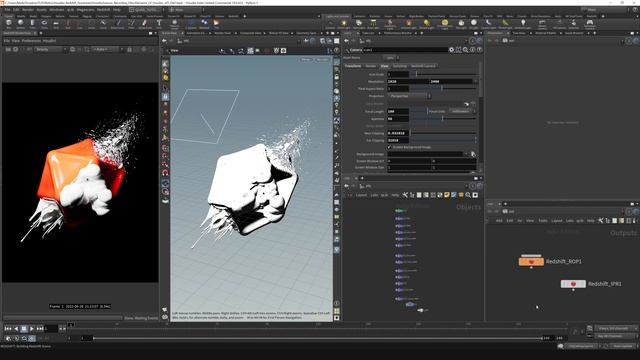This screenshot has width=640, height=360.
Task: Create a Camera from the shelf
Action: (330, 24)
